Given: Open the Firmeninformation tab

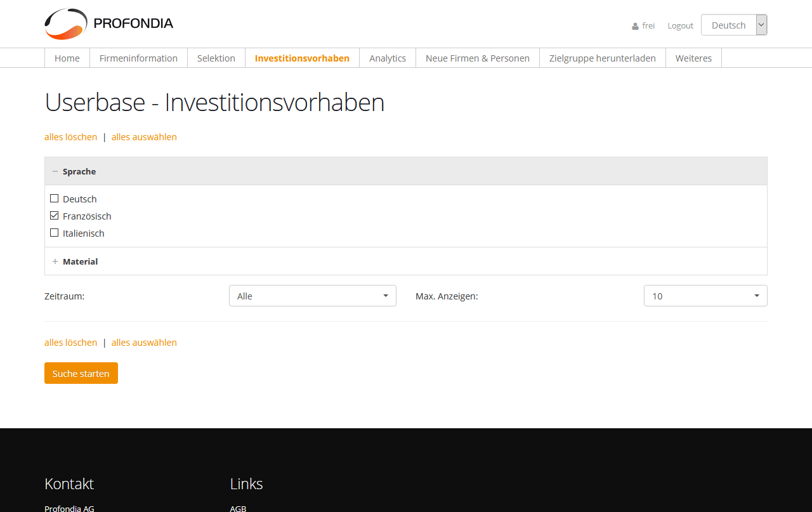Looking at the screenshot, I should (x=138, y=58).
